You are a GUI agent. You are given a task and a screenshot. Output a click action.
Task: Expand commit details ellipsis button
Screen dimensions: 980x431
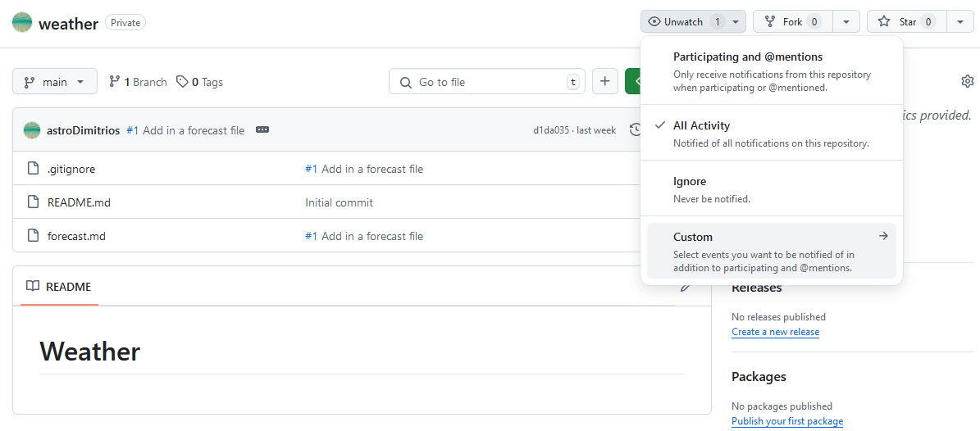pos(262,130)
